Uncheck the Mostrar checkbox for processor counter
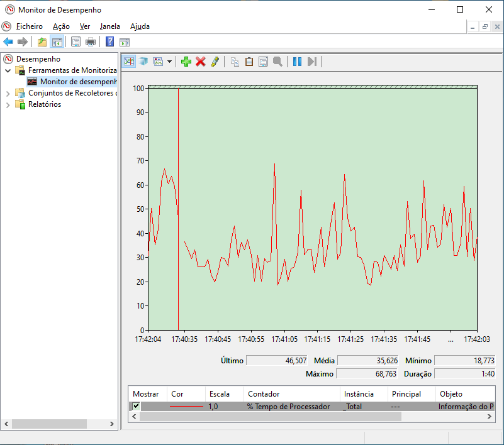The width and height of the screenshot is (504, 445). coord(136,407)
